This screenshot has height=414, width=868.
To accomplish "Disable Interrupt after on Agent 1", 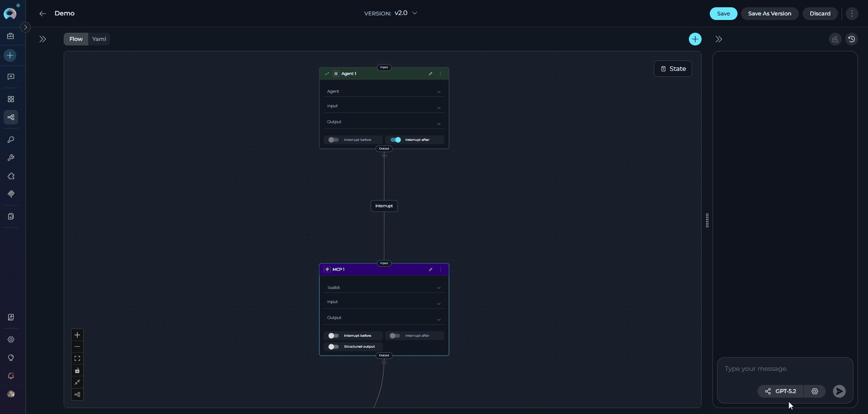I will coord(395,140).
